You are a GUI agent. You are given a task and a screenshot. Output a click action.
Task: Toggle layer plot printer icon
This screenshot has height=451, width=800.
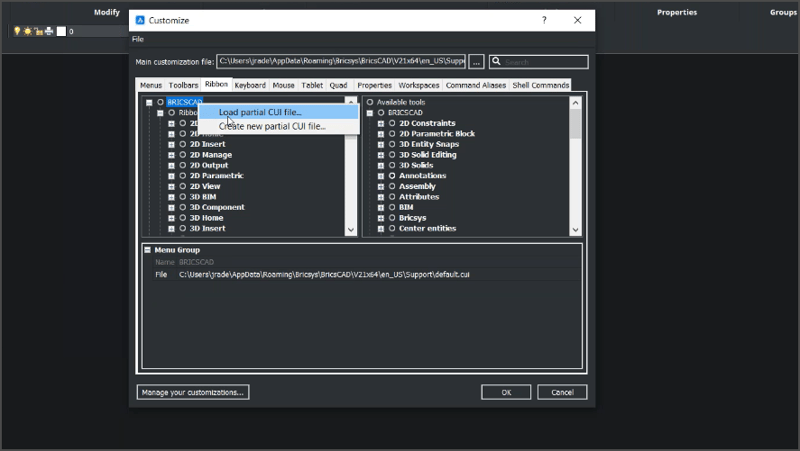click(49, 31)
